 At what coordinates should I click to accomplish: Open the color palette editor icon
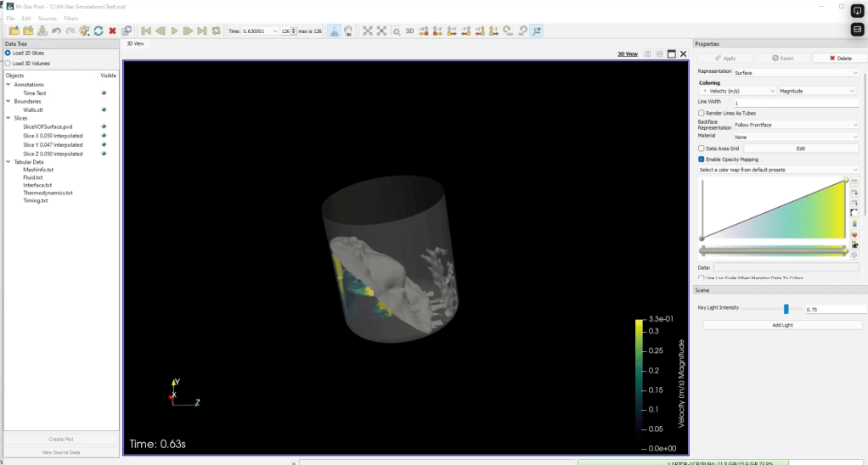pos(84,31)
